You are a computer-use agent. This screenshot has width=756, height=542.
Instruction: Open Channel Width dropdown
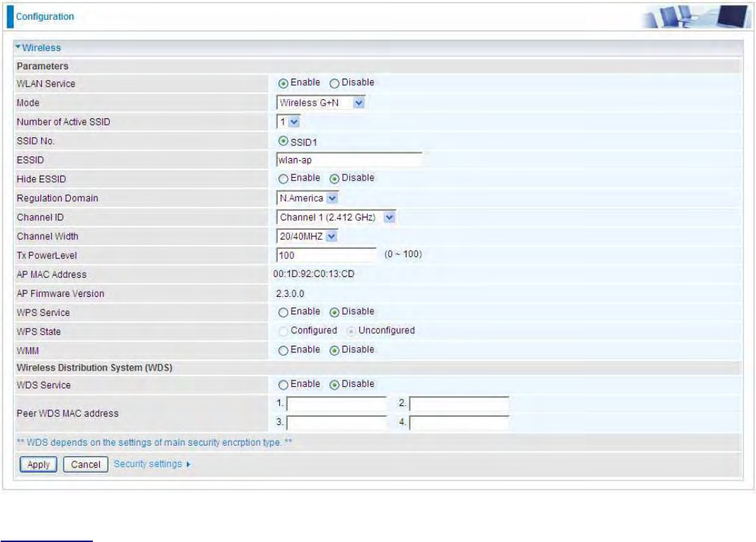307,236
